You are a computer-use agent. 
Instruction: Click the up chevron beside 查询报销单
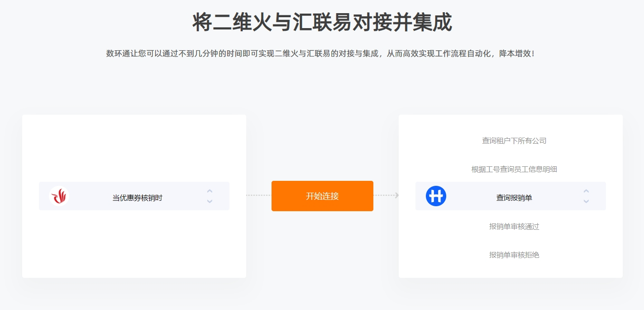coord(586,191)
